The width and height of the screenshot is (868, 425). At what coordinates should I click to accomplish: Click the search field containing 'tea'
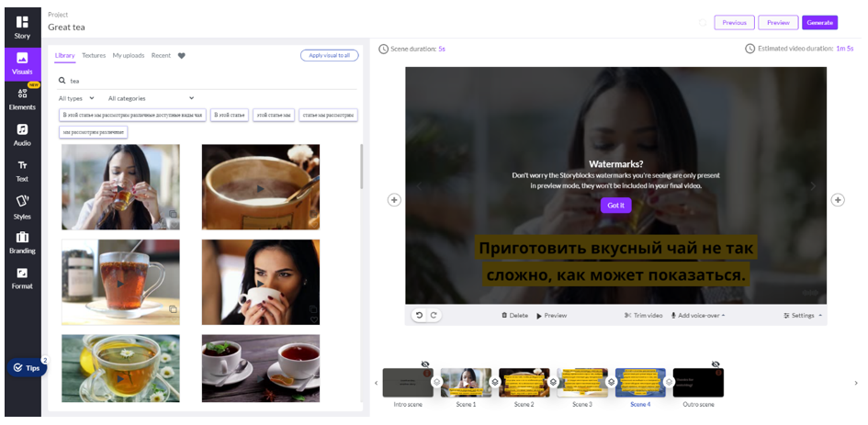(x=207, y=81)
